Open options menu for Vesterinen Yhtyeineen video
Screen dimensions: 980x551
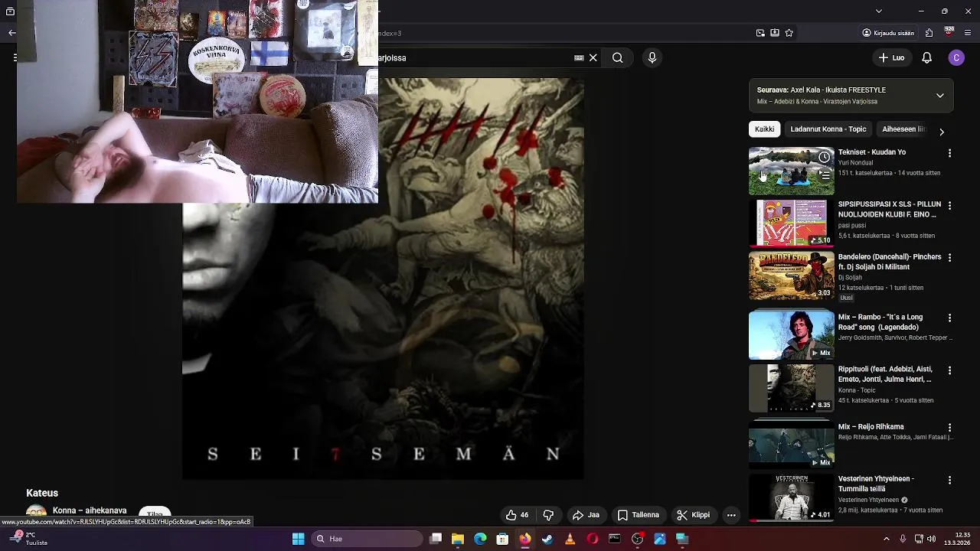949,481
